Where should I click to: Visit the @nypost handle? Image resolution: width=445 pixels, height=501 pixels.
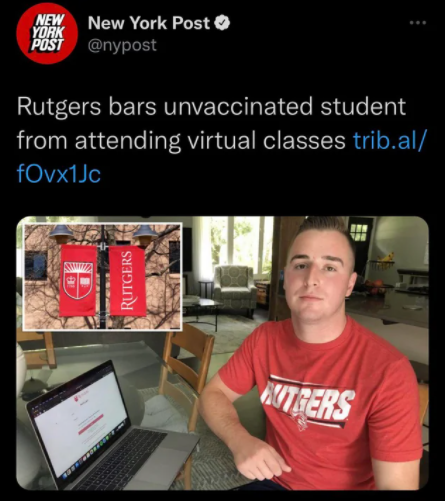pyautogui.click(x=122, y=45)
